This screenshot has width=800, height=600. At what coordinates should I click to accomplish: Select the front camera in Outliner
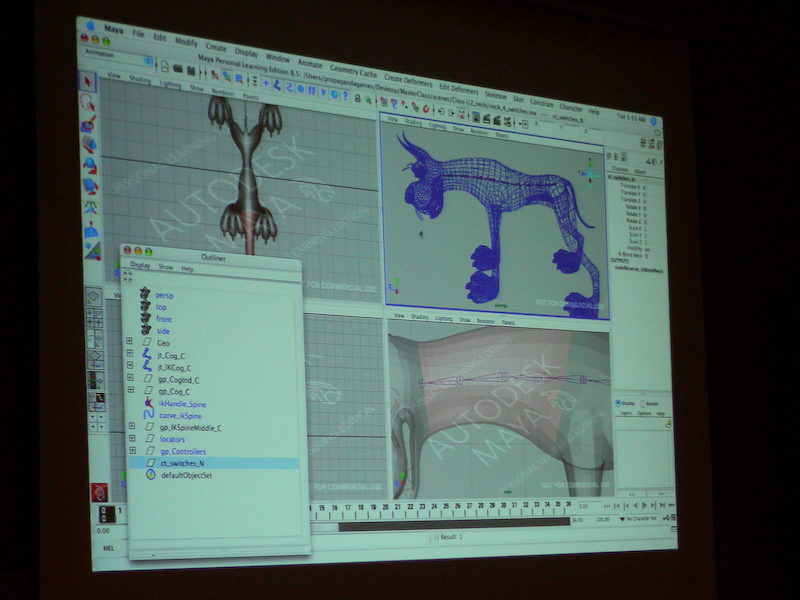tap(164, 319)
